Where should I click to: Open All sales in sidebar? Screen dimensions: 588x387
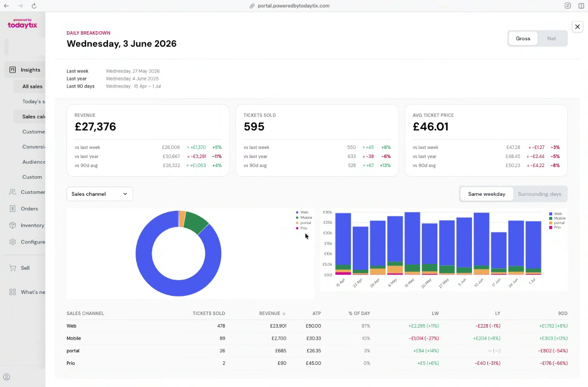click(x=29, y=87)
